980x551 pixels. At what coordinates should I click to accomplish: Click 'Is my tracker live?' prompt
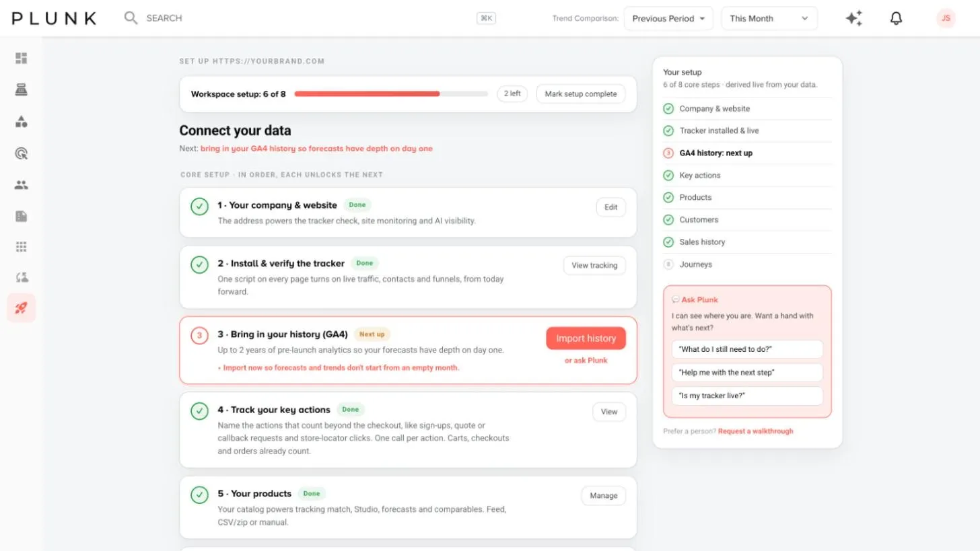tap(747, 396)
